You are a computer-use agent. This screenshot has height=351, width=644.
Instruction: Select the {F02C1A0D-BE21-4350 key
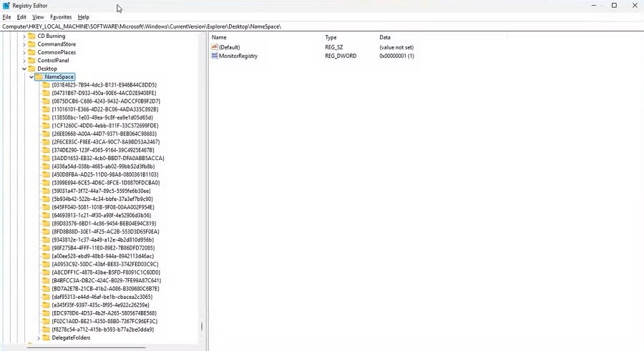[104, 322]
